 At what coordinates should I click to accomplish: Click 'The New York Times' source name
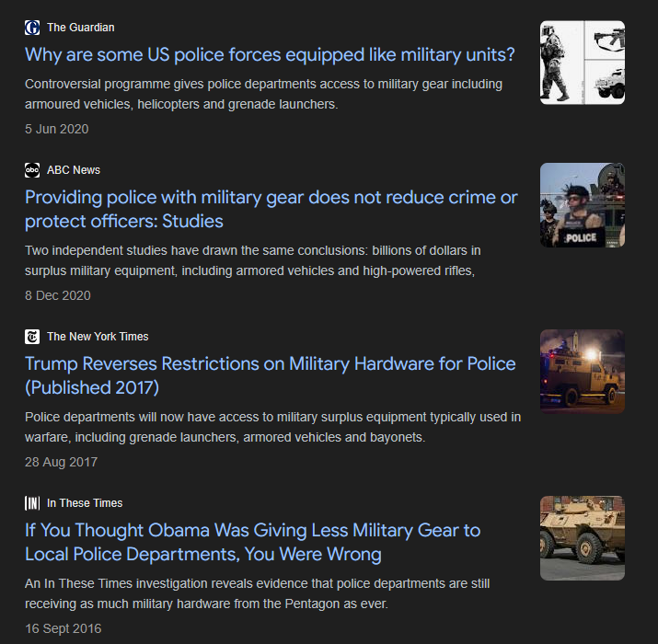98,337
